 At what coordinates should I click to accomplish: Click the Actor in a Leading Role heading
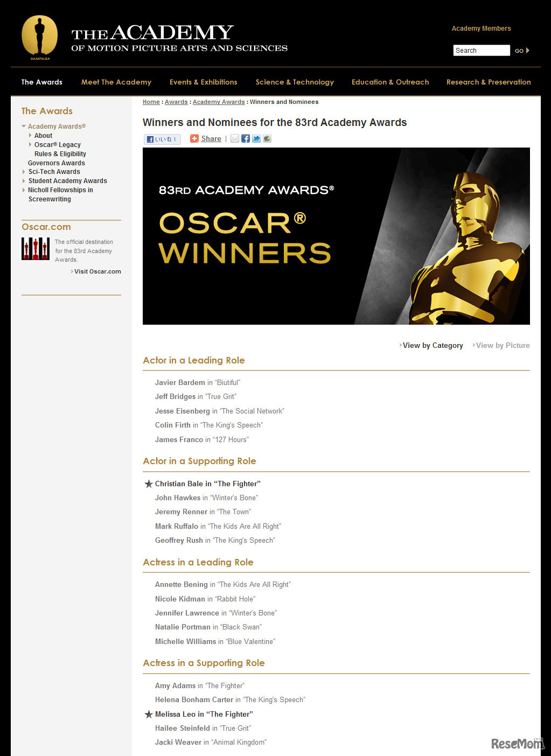[x=194, y=360]
